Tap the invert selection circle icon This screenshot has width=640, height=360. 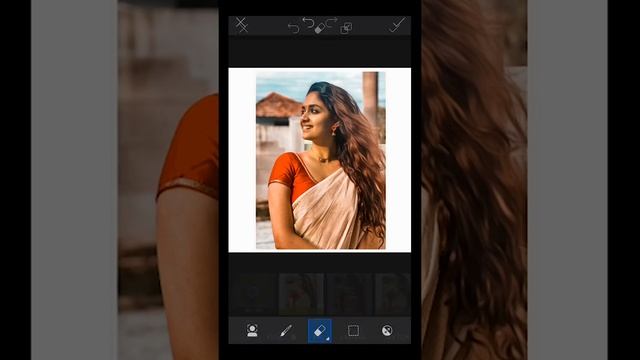click(x=387, y=330)
